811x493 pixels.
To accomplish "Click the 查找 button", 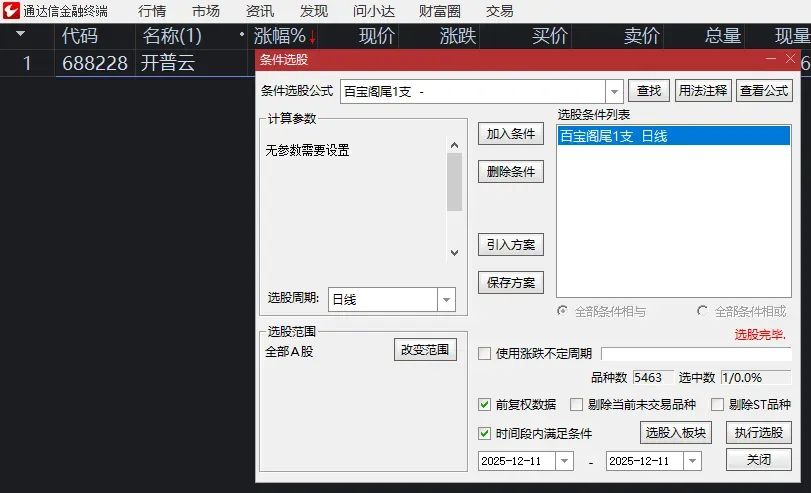I will click(649, 91).
